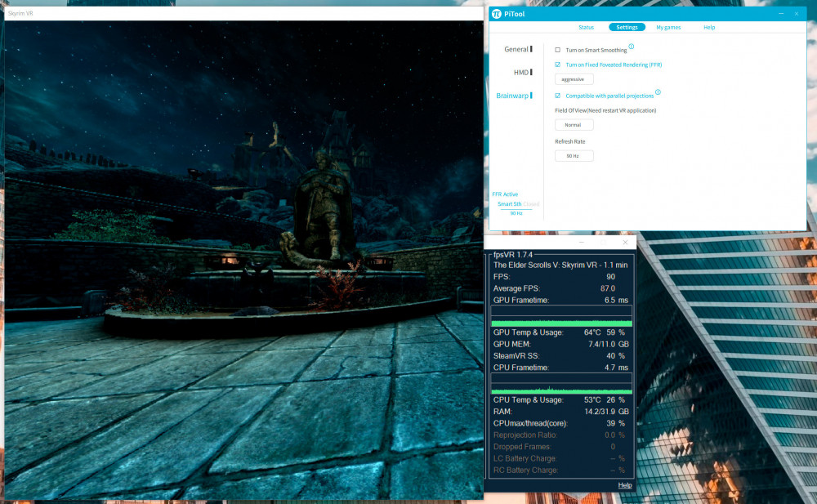The height and width of the screenshot is (504, 817).
Task: Open the My games tab
Action: coord(668,28)
